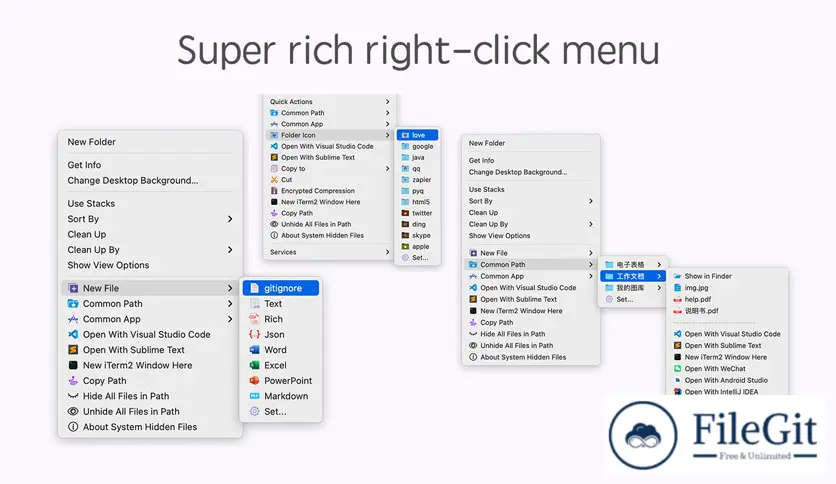
Task: Choose the Rich text file type
Action: (x=281, y=319)
